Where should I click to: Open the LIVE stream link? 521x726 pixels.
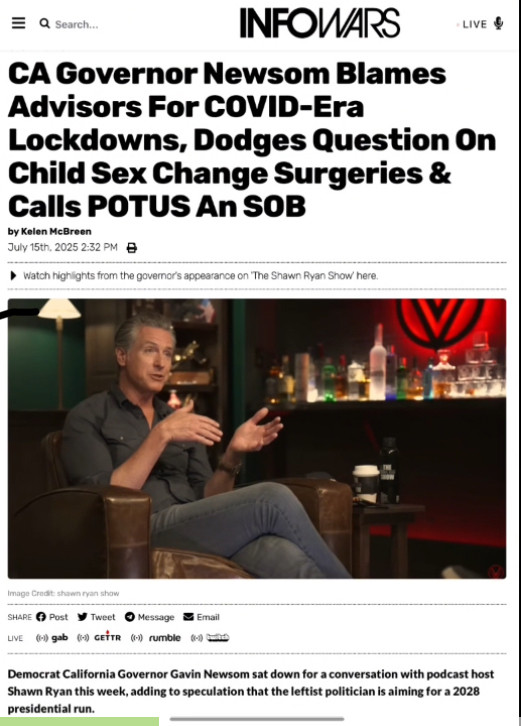[474, 24]
